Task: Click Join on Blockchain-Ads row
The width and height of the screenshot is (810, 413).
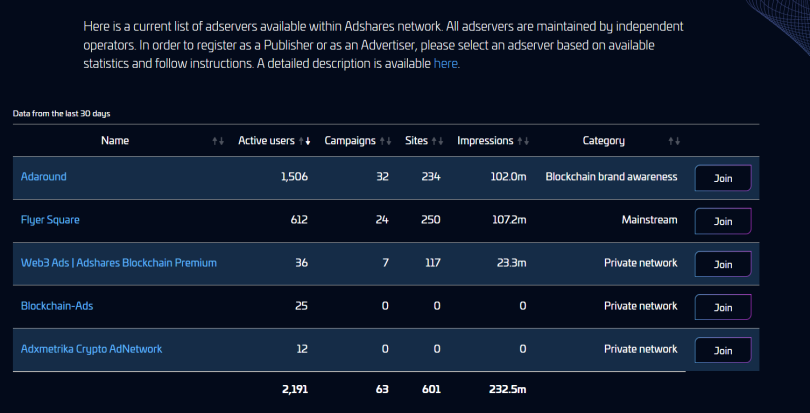Action: 723,307
